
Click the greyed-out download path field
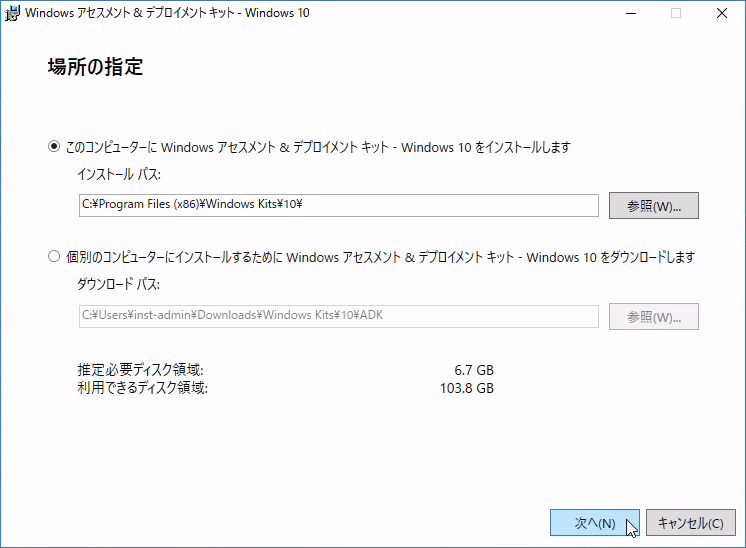[x=338, y=316]
